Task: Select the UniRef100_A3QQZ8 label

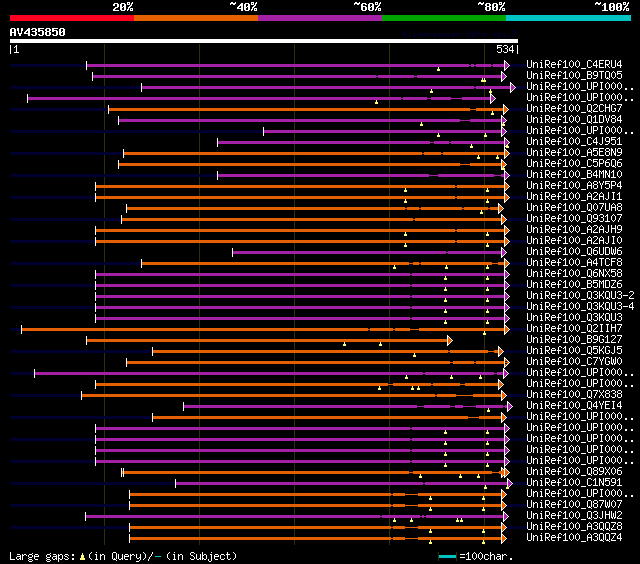Action: click(574, 527)
